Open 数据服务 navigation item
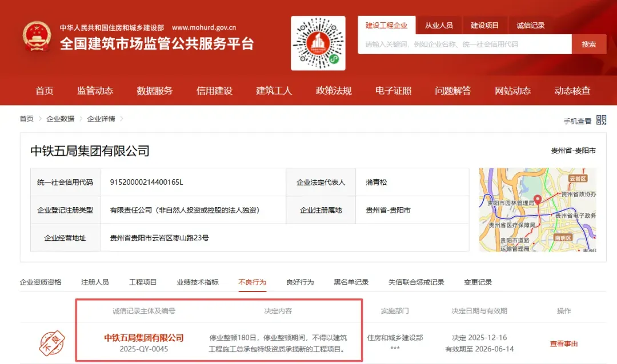 pos(155,90)
